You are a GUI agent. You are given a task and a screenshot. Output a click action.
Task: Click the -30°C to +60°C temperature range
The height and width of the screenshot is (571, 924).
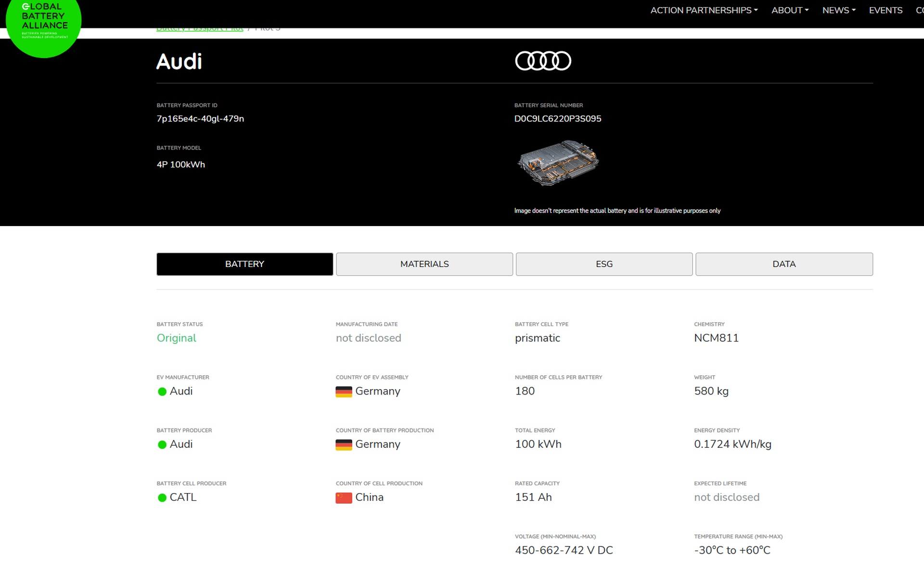tap(732, 550)
